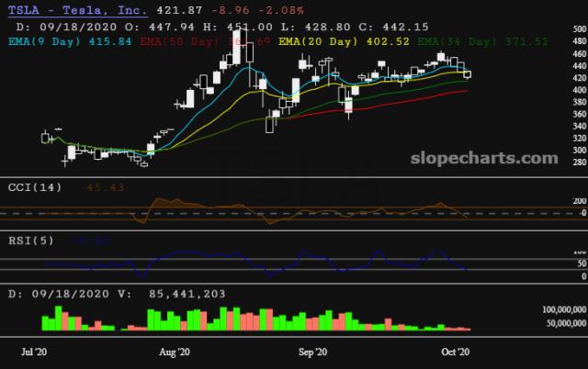
Task: Select the EMA(9 Day) 415.84 legend
Action: pyautogui.click(x=70, y=41)
